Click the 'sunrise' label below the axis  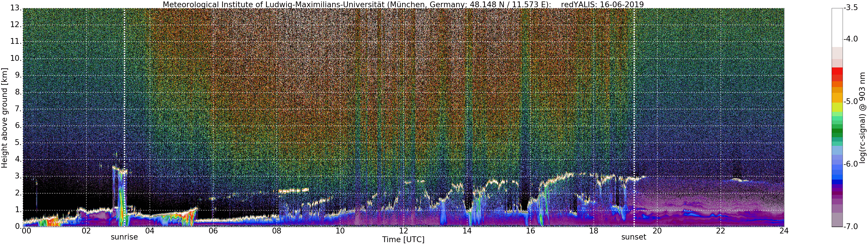coord(124,237)
